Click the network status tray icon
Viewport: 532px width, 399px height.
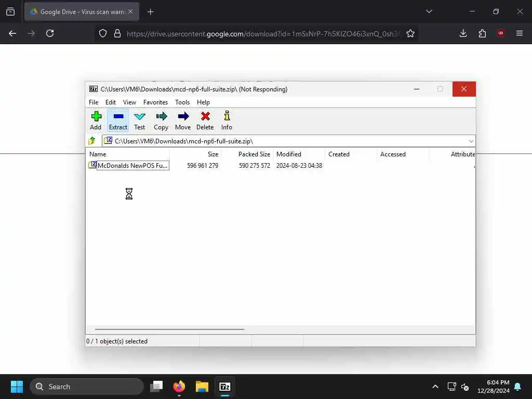(451, 387)
